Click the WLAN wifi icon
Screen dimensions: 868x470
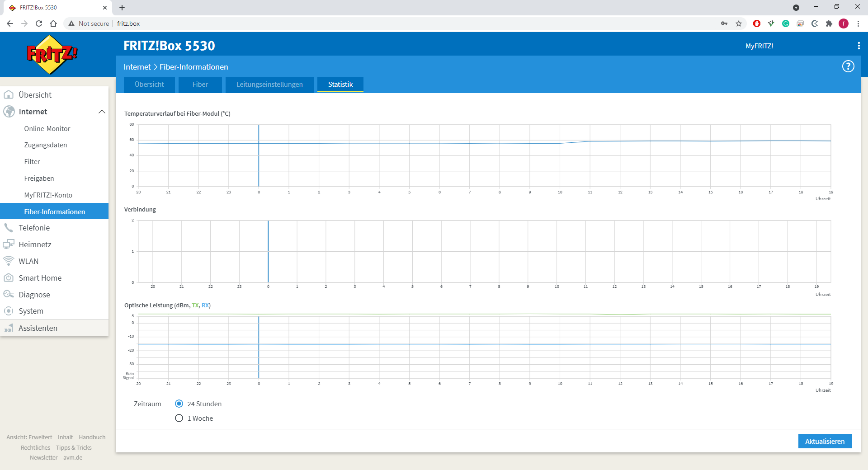[9, 261]
